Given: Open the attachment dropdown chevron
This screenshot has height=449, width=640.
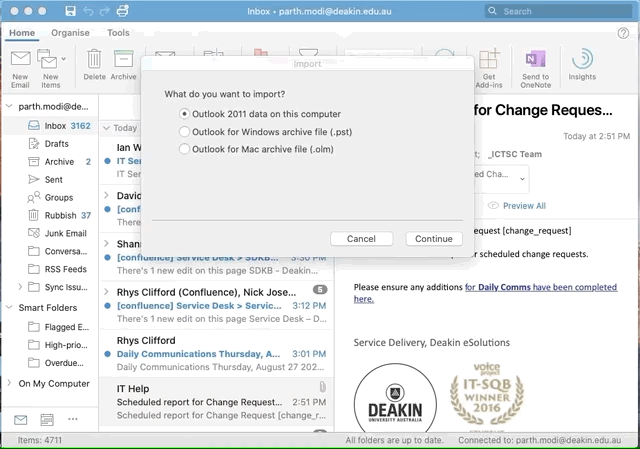Looking at the screenshot, I should pyautogui.click(x=522, y=179).
